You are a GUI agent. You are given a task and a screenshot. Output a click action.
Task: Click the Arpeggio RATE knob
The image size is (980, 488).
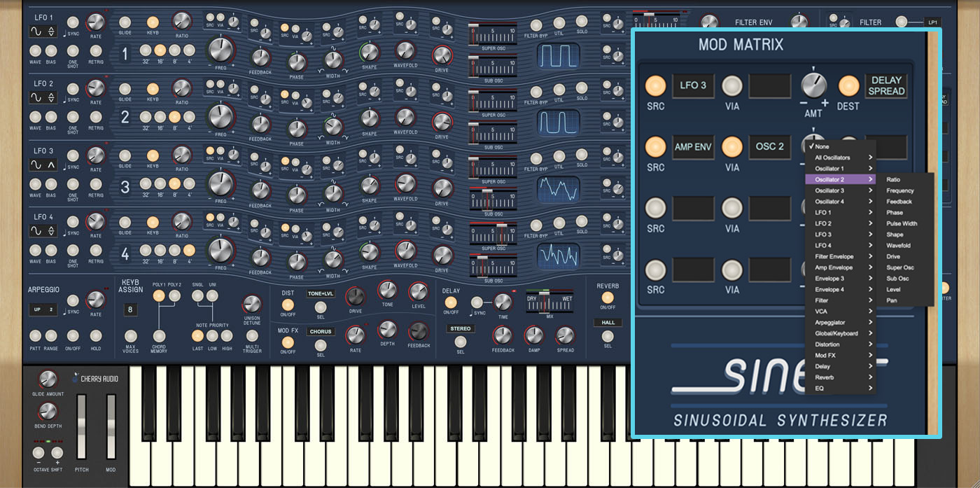(95, 300)
